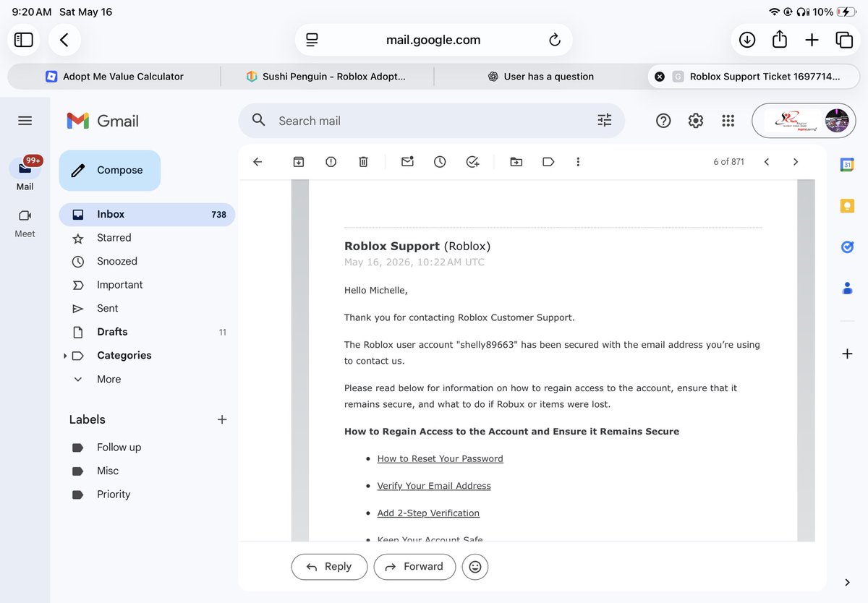Open Google Calendar side panel icon
This screenshot has width=868, height=603.
pos(847,165)
